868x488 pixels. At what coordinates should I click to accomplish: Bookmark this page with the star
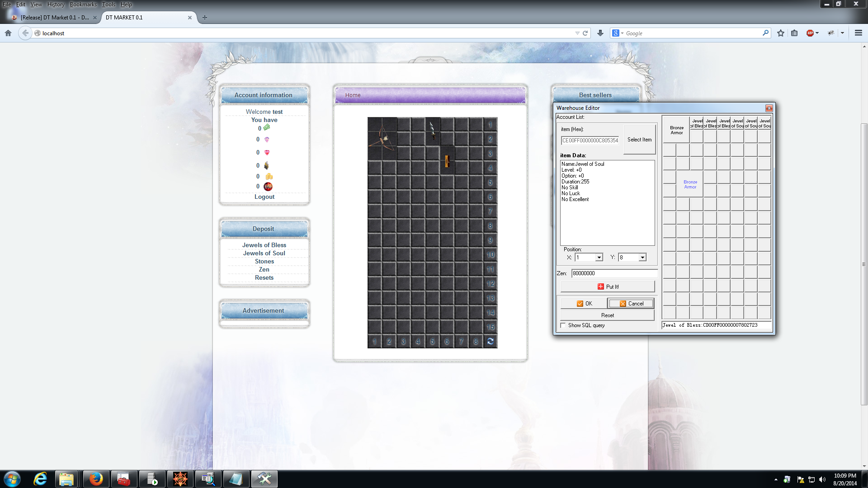point(781,33)
